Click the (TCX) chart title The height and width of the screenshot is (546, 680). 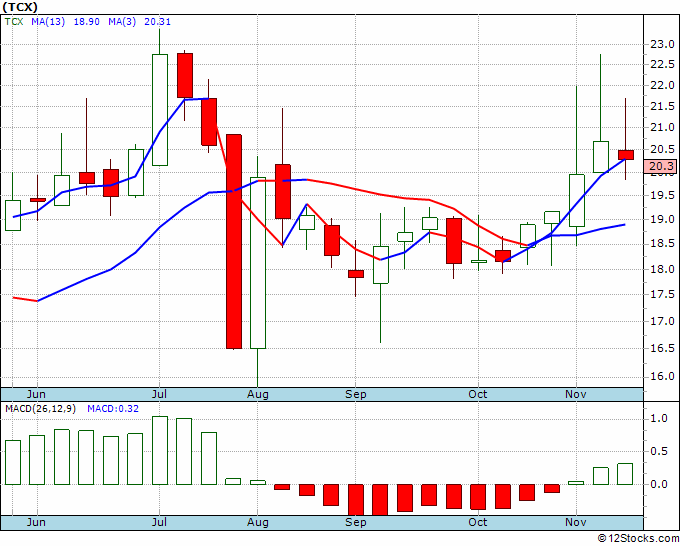[x=20, y=7]
